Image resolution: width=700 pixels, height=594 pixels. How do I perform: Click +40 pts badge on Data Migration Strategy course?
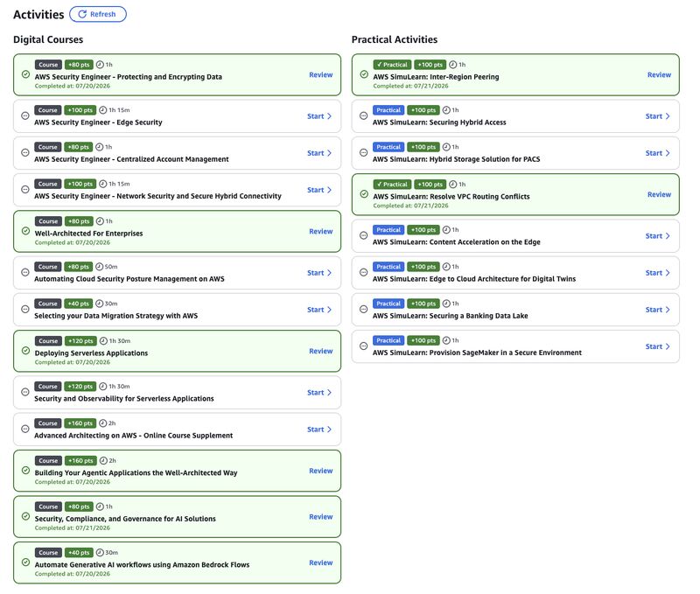coord(79,304)
